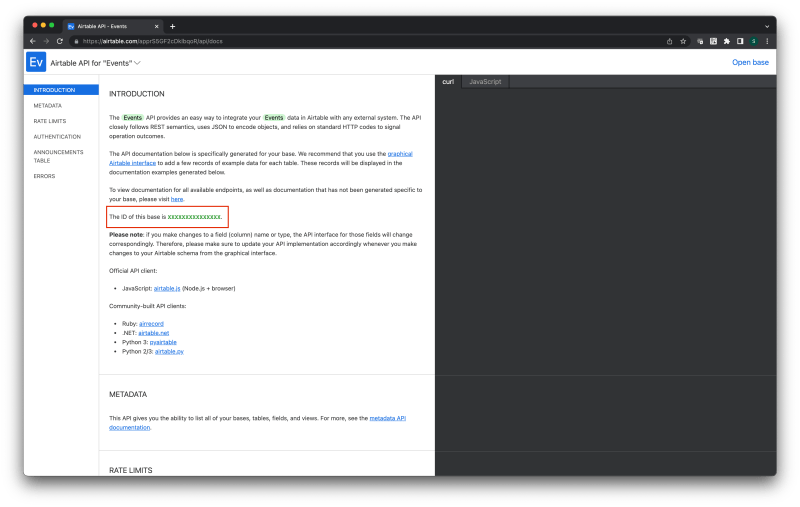Click the INTRODUCTION section heading
The height and width of the screenshot is (507, 800).
(137, 94)
